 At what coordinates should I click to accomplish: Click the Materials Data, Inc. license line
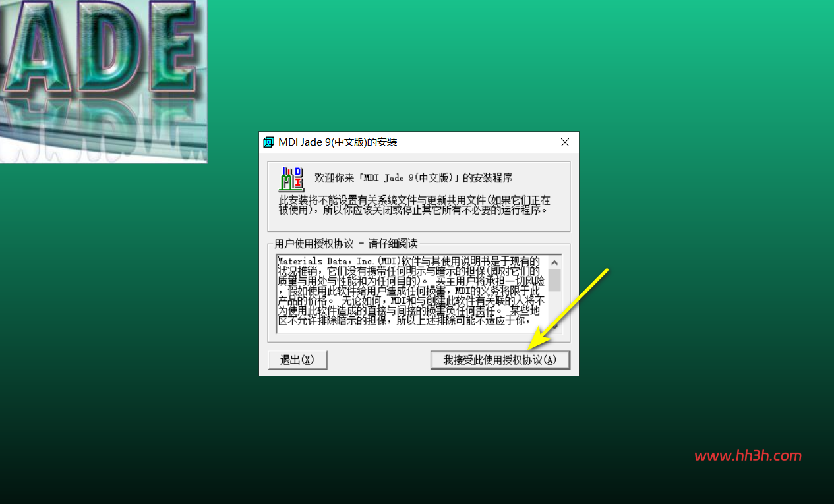pos(409,261)
